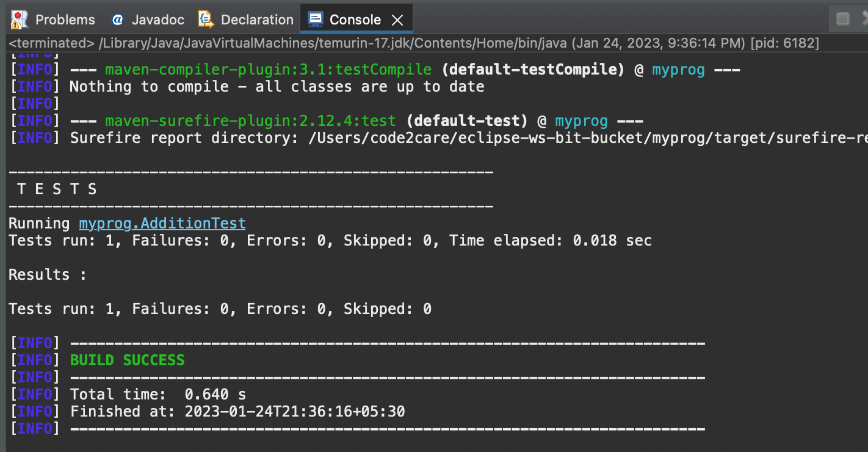Open the Javadoc tab
The height and width of the screenshot is (452, 868).
pos(157,19)
